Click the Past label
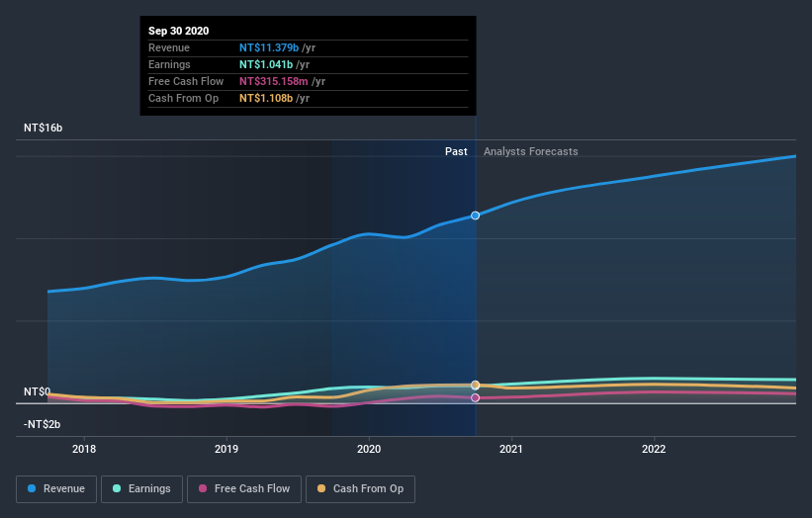812x518 pixels. point(456,151)
